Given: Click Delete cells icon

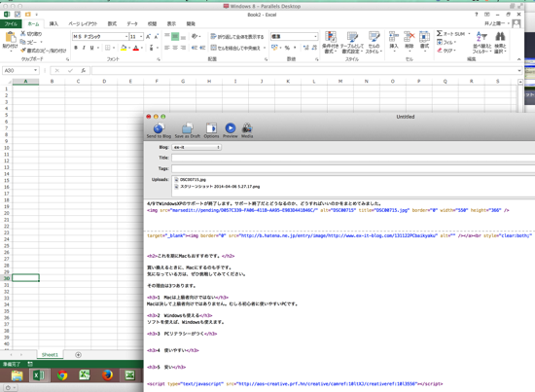Looking at the screenshot, I should click(x=410, y=41).
